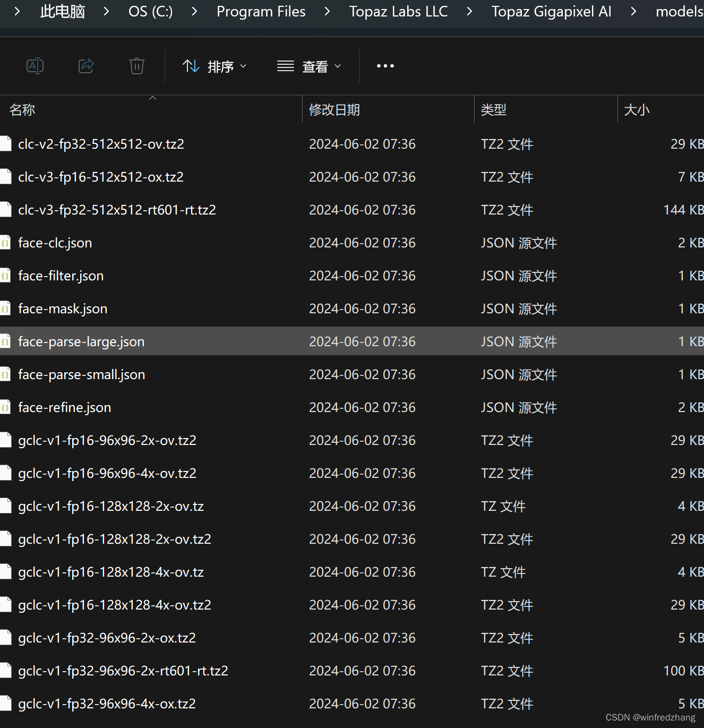Viewport: 704px width, 728px height.
Task: Expand chevron after Topaz Labs LLC breadcrumb
Action: click(469, 11)
